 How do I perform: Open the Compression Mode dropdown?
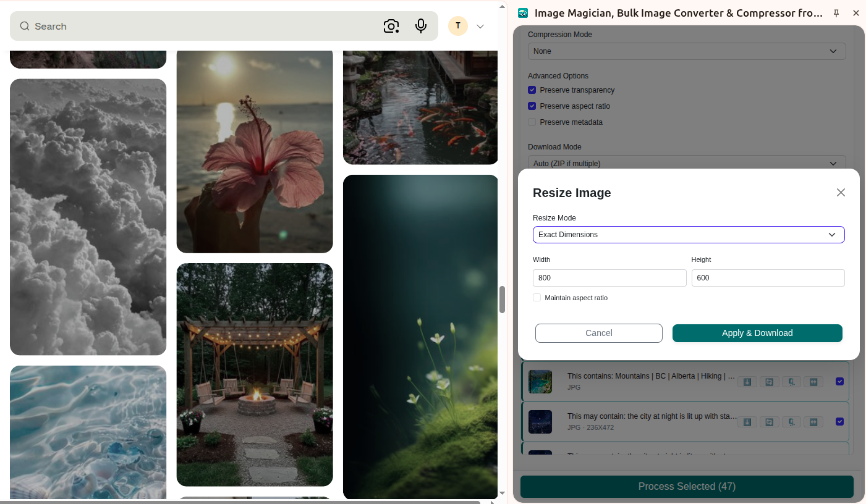[x=687, y=51]
